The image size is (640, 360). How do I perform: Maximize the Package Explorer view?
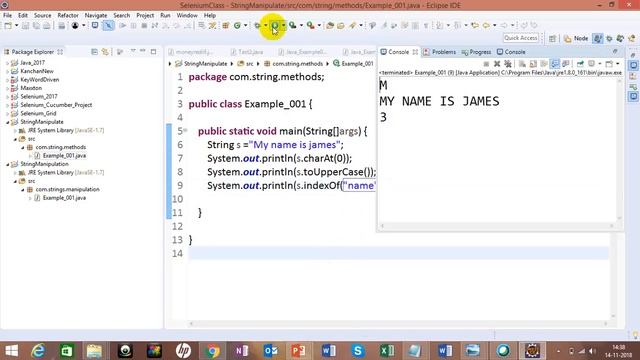click(x=153, y=52)
